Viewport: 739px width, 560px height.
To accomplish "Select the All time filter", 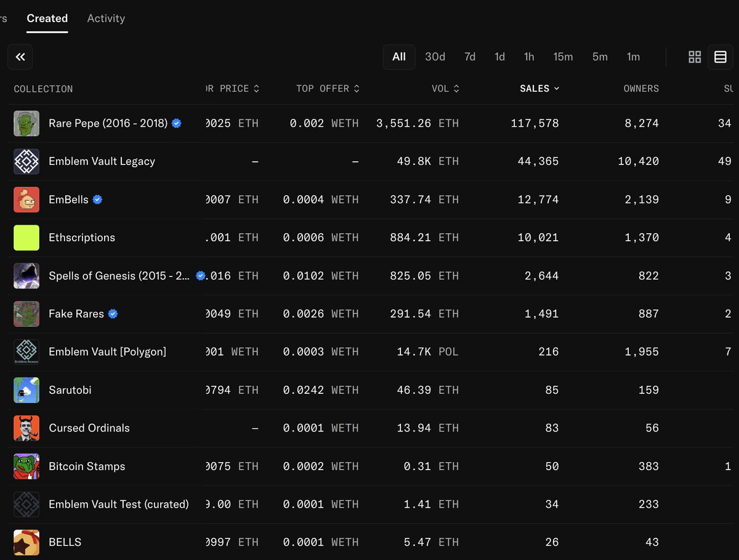I will click(399, 57).
